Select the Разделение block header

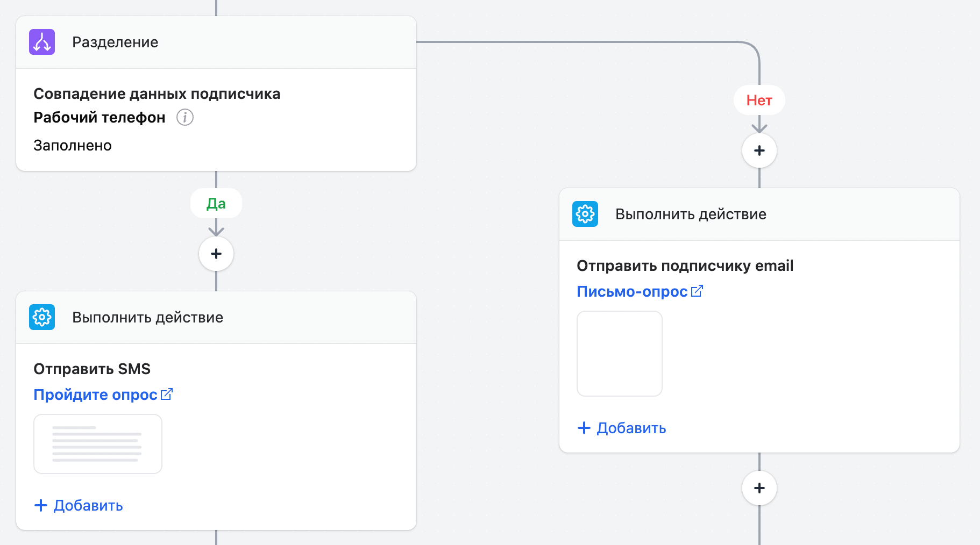216,42
